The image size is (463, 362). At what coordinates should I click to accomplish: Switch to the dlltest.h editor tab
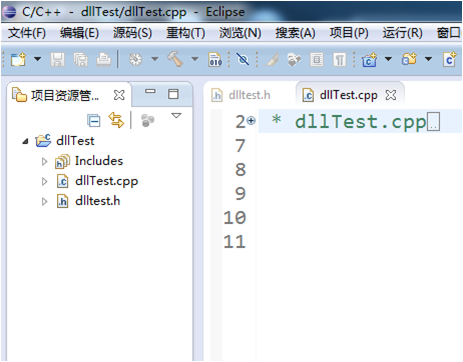[241, 95]
